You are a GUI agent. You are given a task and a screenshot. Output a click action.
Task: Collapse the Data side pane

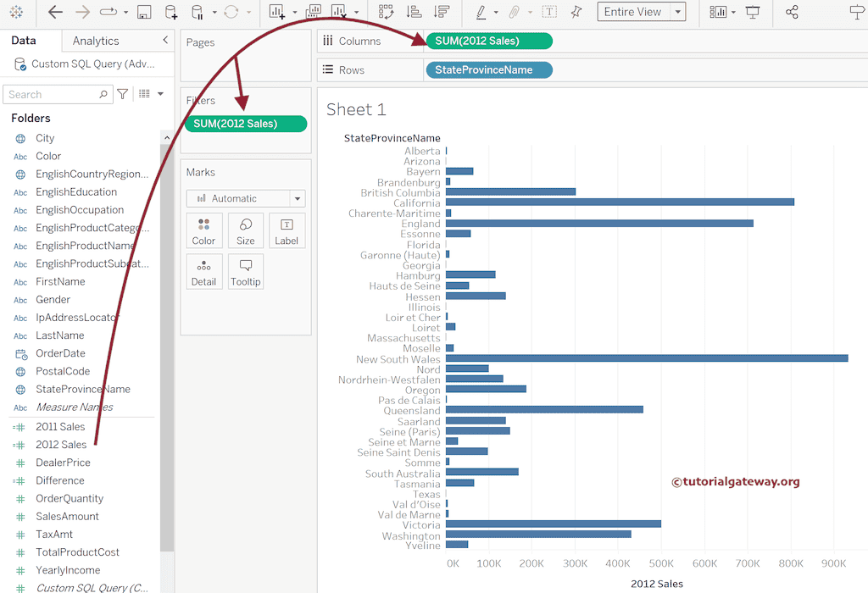click(x=165, y=41)
